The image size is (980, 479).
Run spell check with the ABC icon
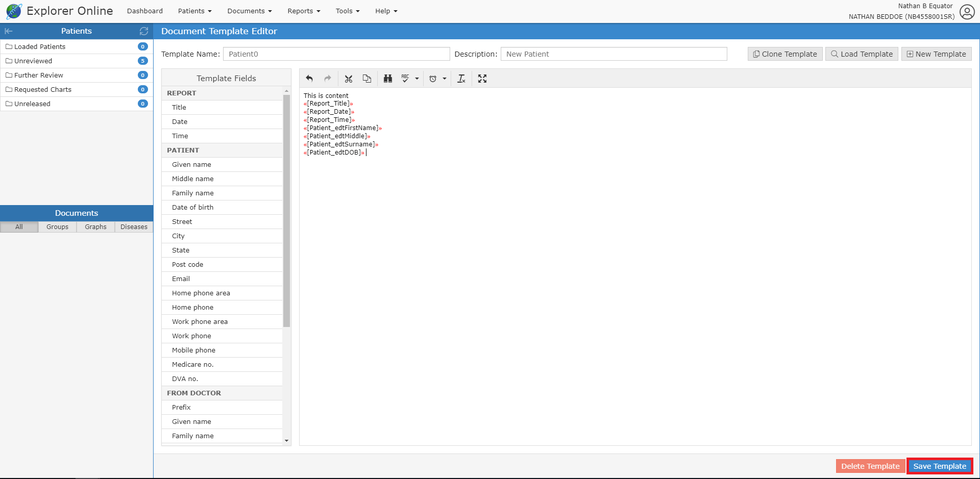[405, 79]
